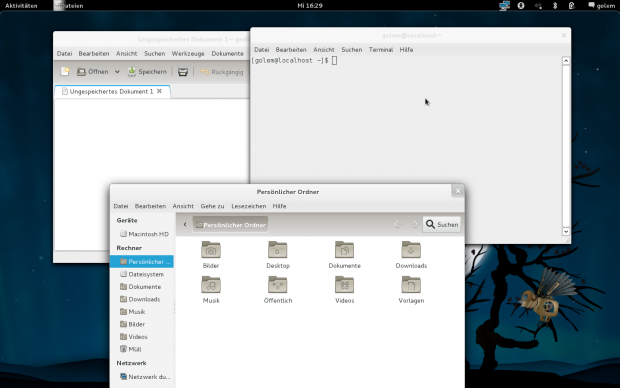Open the Bluetooth icon in top bar
The width and height of the screenshot is (620, 388).
tap(555, 6)
